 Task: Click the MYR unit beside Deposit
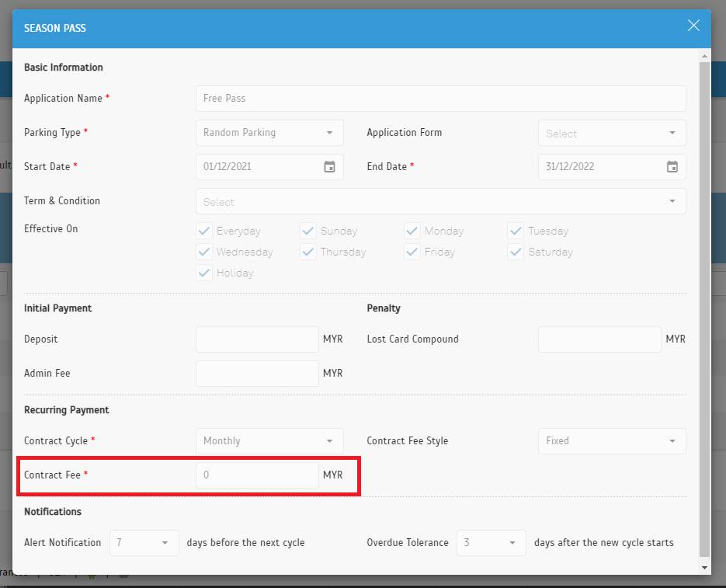click(333, 339)
